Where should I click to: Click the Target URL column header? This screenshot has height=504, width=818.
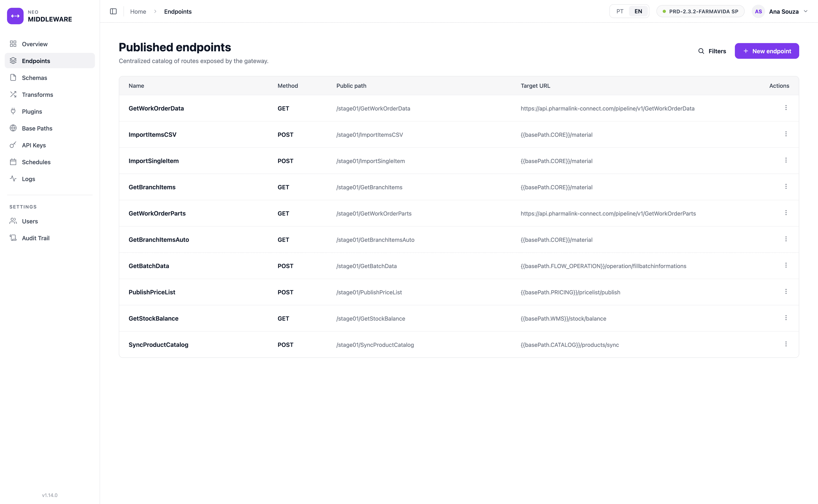(536, 86)
